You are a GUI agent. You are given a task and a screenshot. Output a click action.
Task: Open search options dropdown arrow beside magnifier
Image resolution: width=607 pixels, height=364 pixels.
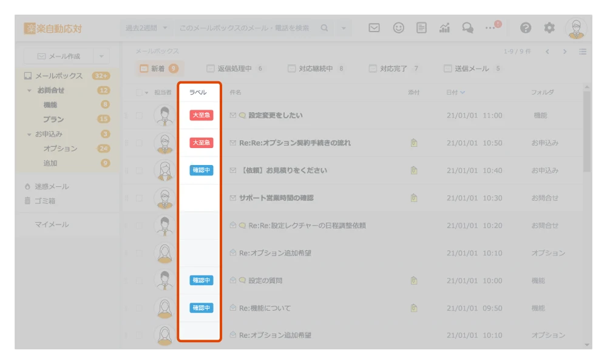coord(344,28)
